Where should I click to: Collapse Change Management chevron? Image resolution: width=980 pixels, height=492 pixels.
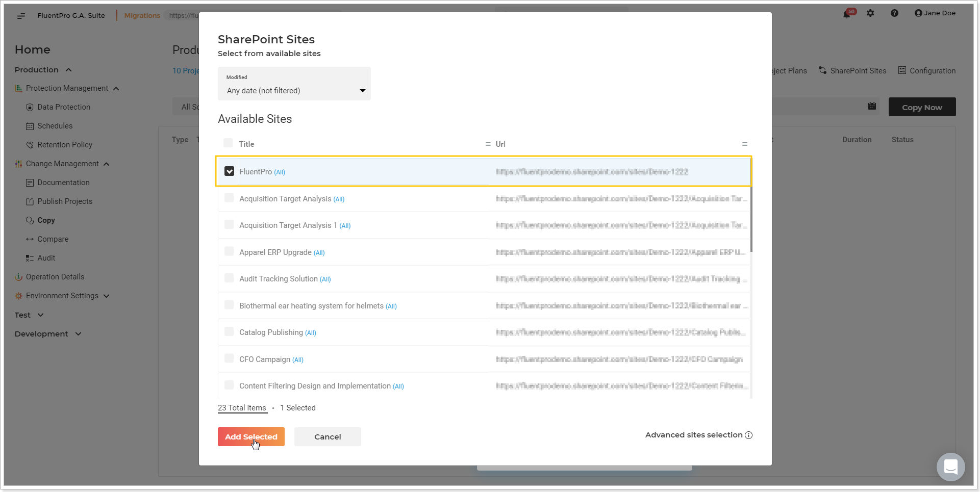click(x=107, y=164)
